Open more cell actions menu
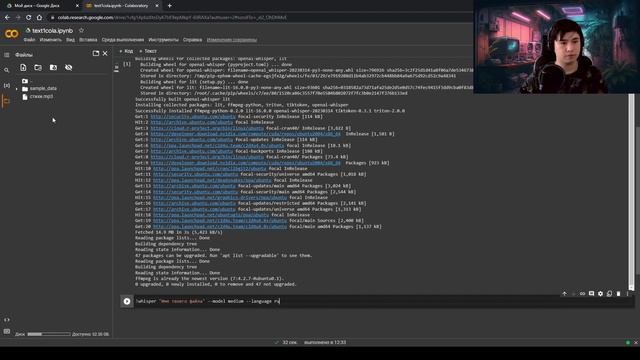This screenshot has width=640, height=360. (627, 293)
